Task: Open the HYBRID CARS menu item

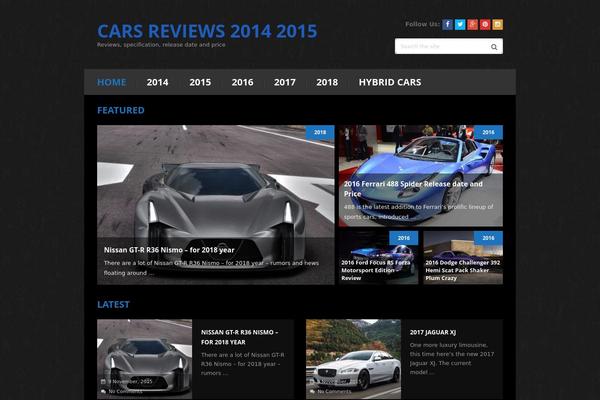Action: pyautogui.click(x=390, y=82)
